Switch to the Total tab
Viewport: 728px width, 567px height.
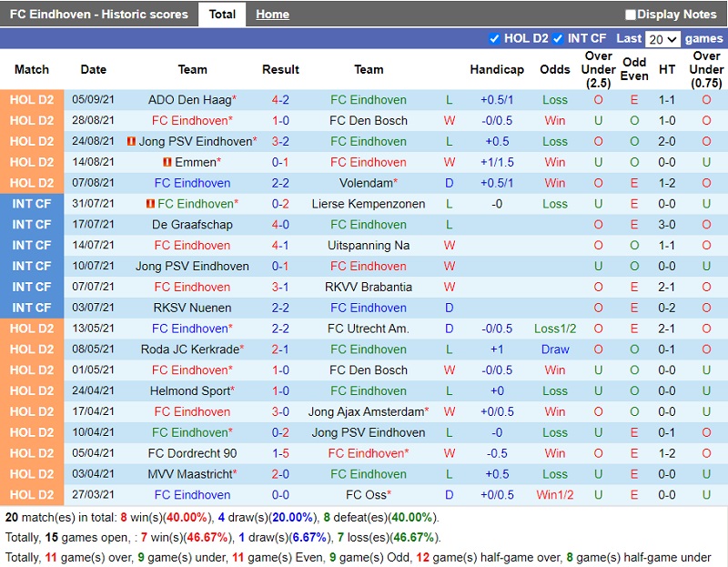point(222,15)
